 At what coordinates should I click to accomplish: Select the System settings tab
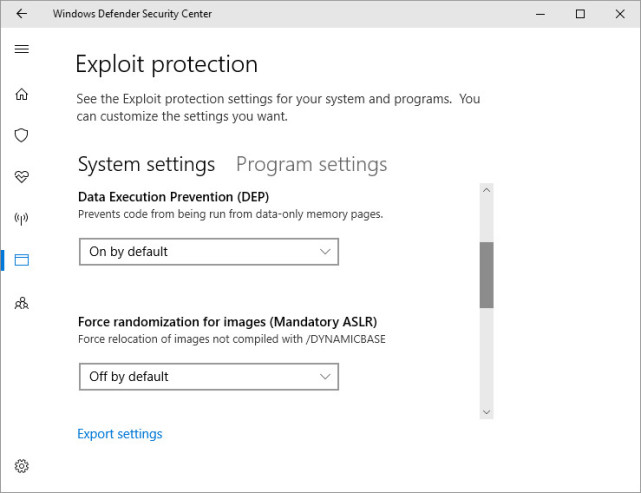point(146,165)
